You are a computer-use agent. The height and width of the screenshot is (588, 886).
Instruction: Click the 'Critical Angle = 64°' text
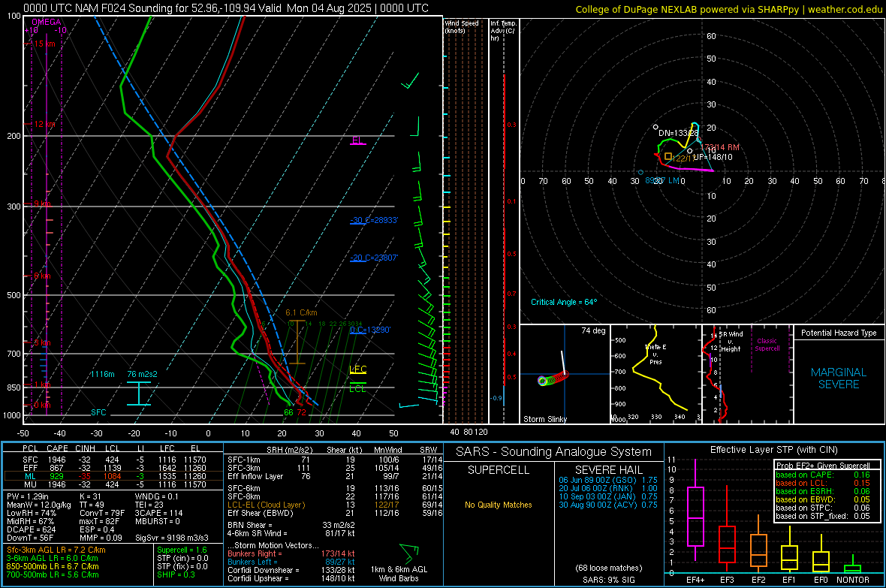coord(563,302)
